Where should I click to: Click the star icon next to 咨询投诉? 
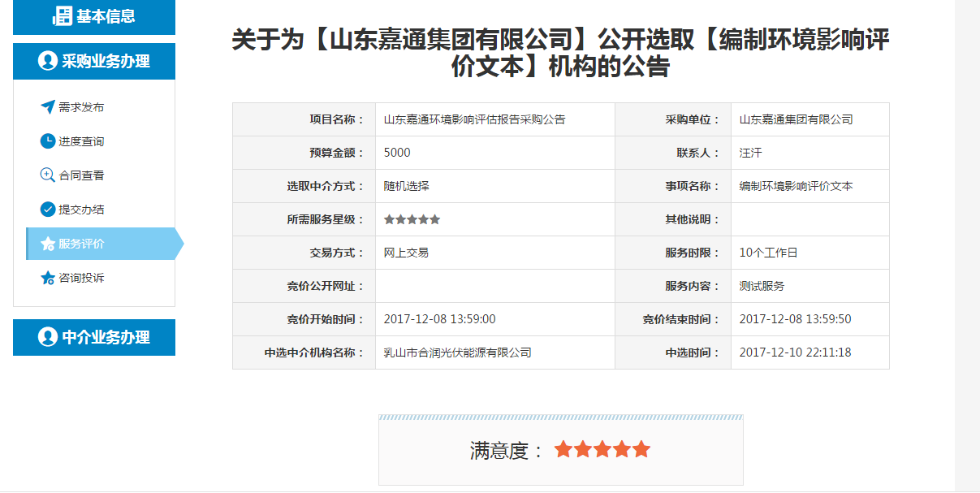tap(48, 278)
